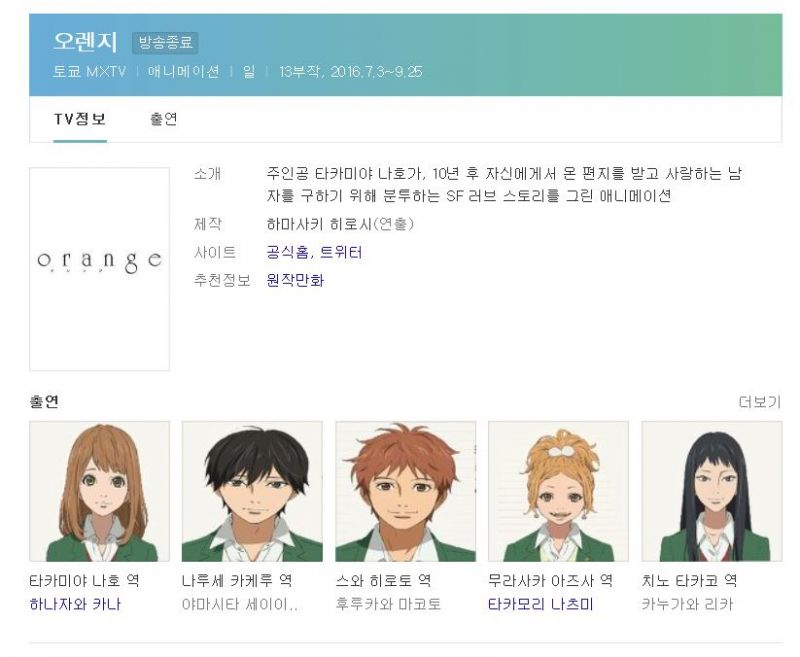The height and width of the screenshot is (657, 800).
Task: Click 무라사카 아즈사 character portrait
Action: tap(558, 491)
